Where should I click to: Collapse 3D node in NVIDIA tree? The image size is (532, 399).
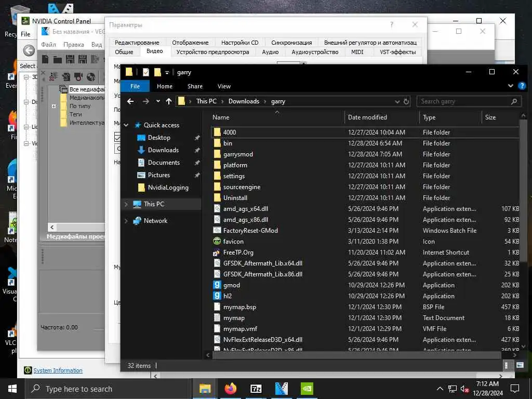[x=26, y=77]
